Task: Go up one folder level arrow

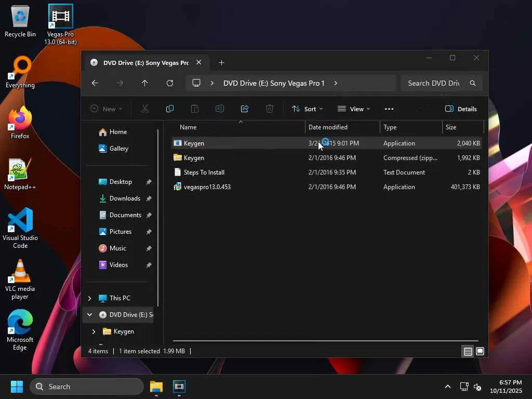Action: [x=145, y=83]
